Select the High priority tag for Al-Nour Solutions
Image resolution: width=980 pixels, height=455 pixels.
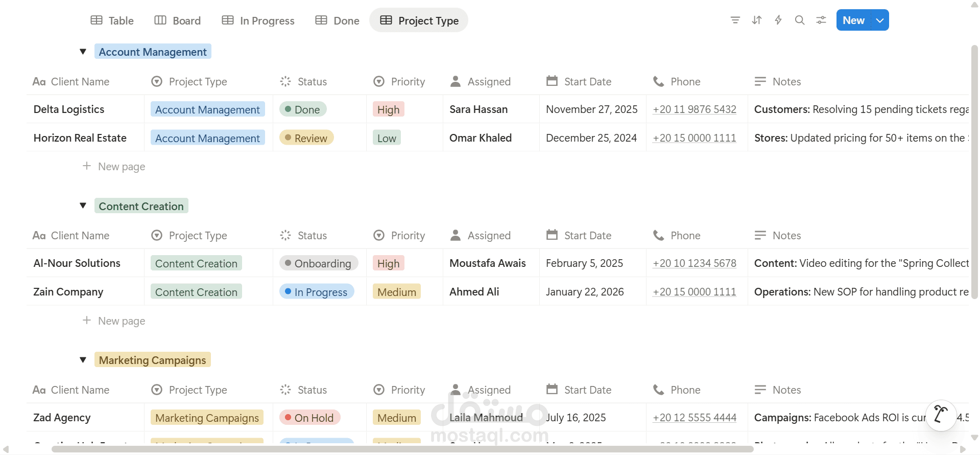[389, 263]
